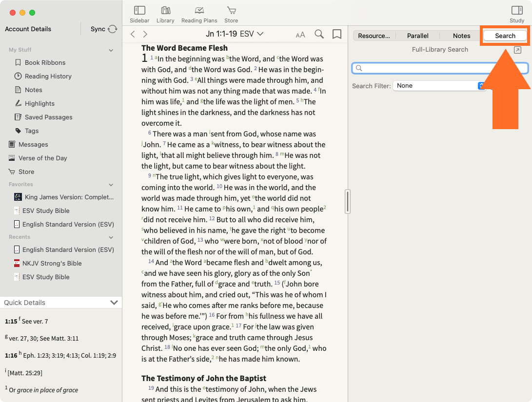
Task: Open Reading History in sidebar
Action: [x=43, y=77]
